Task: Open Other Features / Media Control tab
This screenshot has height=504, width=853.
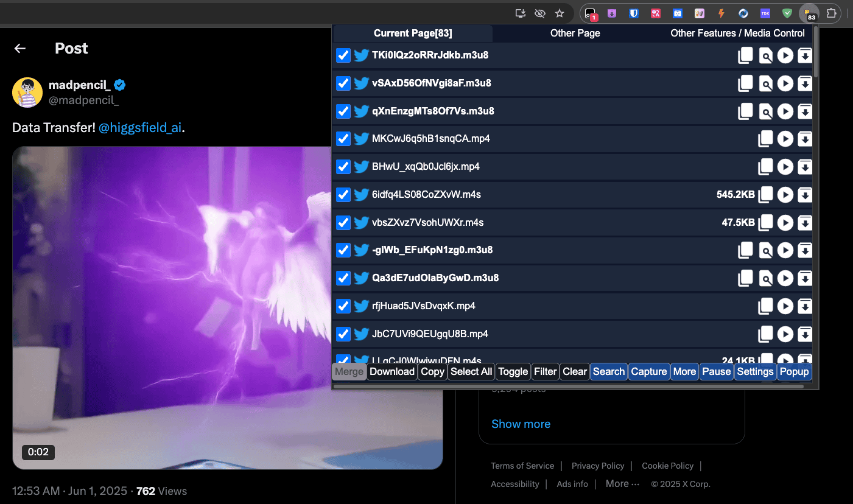Action: pyautogui.click(x=737, y=33)
